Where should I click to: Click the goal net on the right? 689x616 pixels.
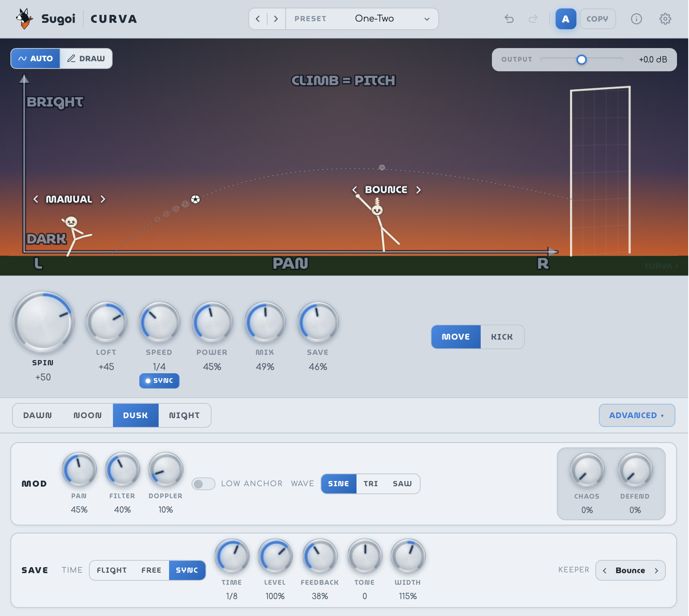[x=600, y=171]
